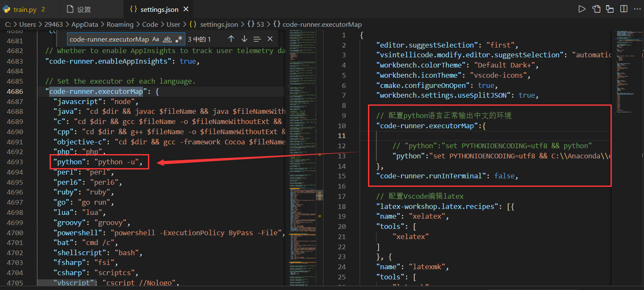
Task: Run the current file with Run Code
Action: point(582,8)
